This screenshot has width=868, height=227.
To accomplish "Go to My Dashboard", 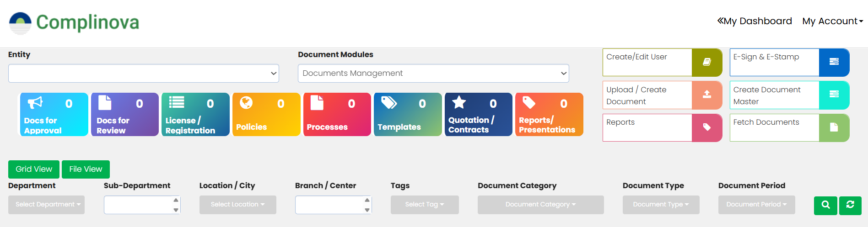I will click(x=755, y=21).
